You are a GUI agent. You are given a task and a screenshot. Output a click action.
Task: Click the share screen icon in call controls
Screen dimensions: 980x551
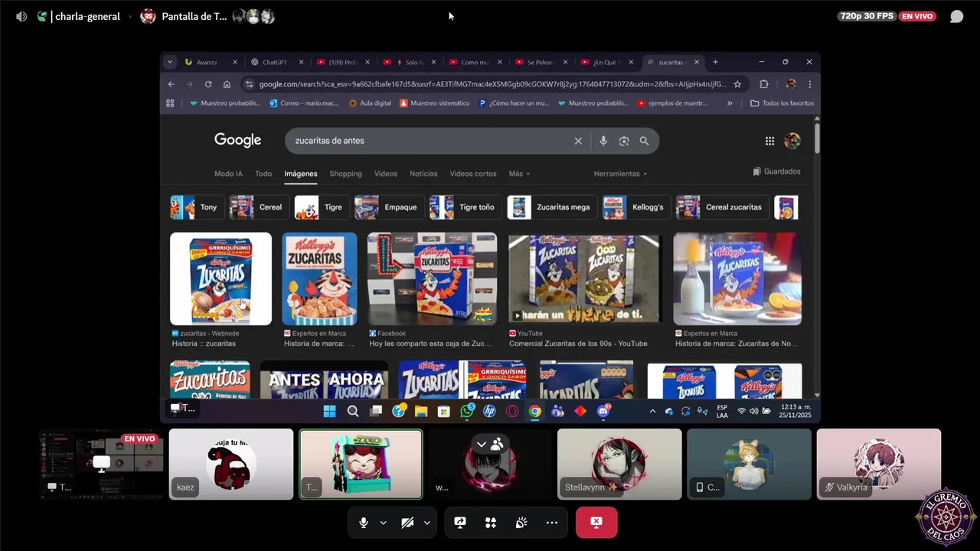click(460, 523)
